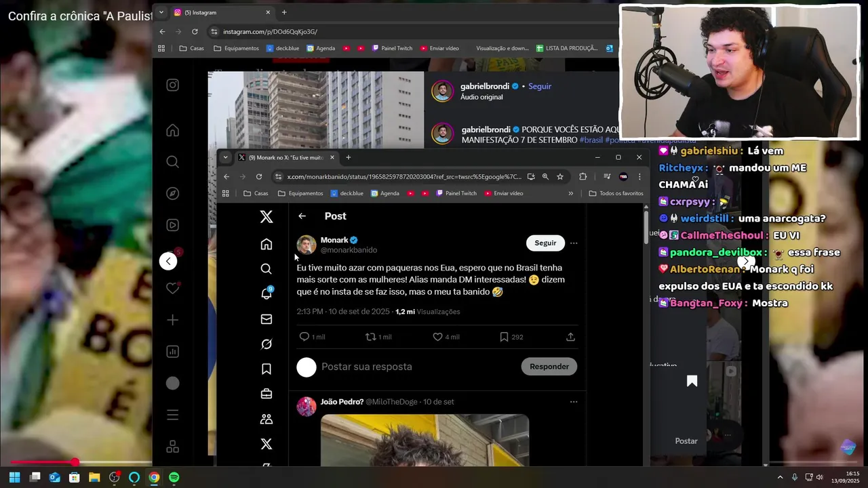This screenshot has width=868, height=488.
Task: Open Instagram home icon in sidebar
Action: [173, 130]
